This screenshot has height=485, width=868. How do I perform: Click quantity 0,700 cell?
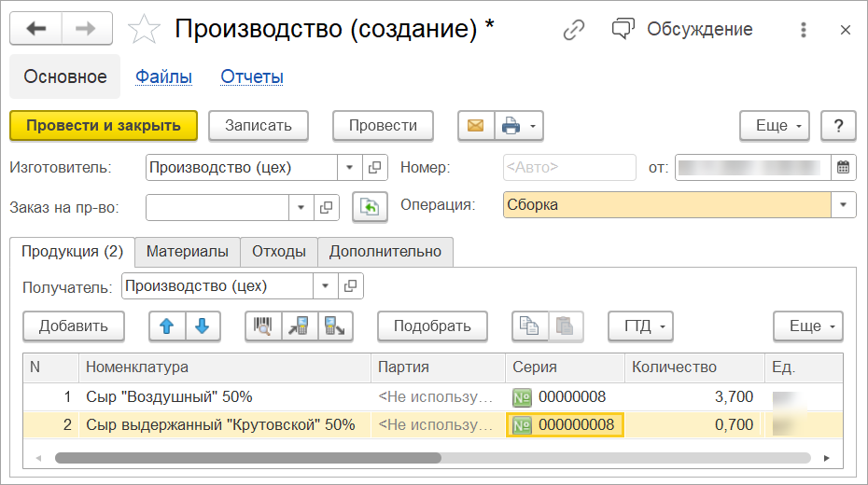(694, 424)
